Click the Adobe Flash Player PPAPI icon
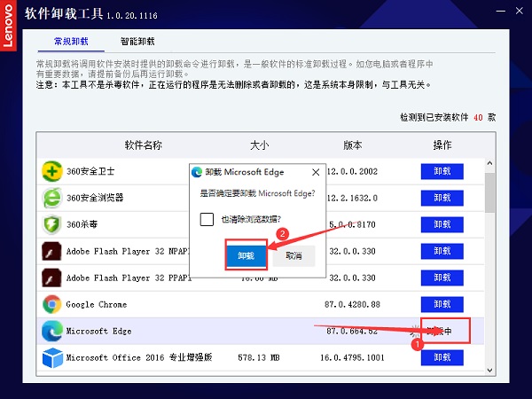Image resolution: width=532 pixels, height=399 pixels. [x=51, y=278]
